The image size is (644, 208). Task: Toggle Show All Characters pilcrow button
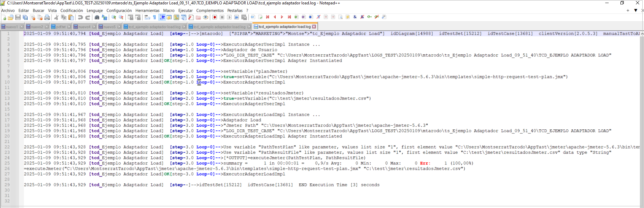[x=154, y=17]
